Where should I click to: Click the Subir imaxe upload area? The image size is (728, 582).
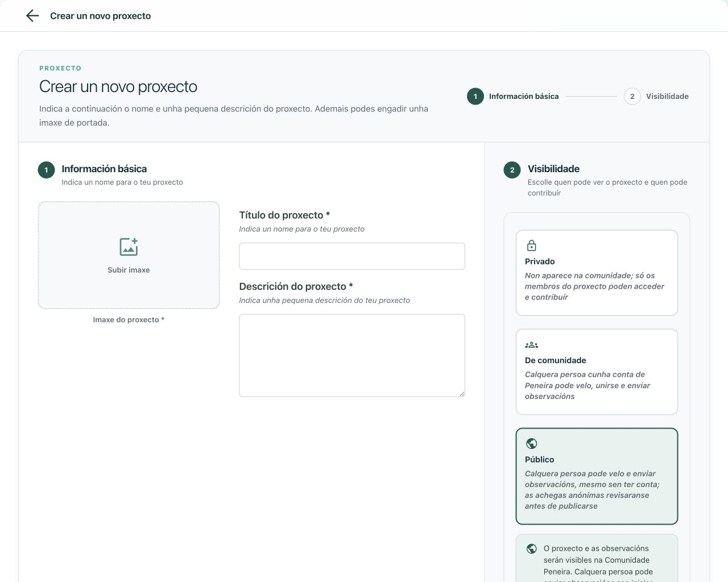pos(129,255)
